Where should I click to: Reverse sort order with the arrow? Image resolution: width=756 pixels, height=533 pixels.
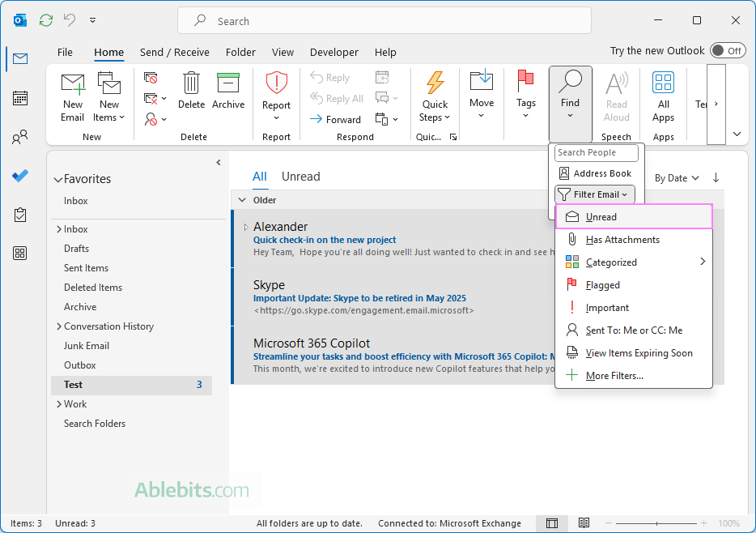pos(716,178)
